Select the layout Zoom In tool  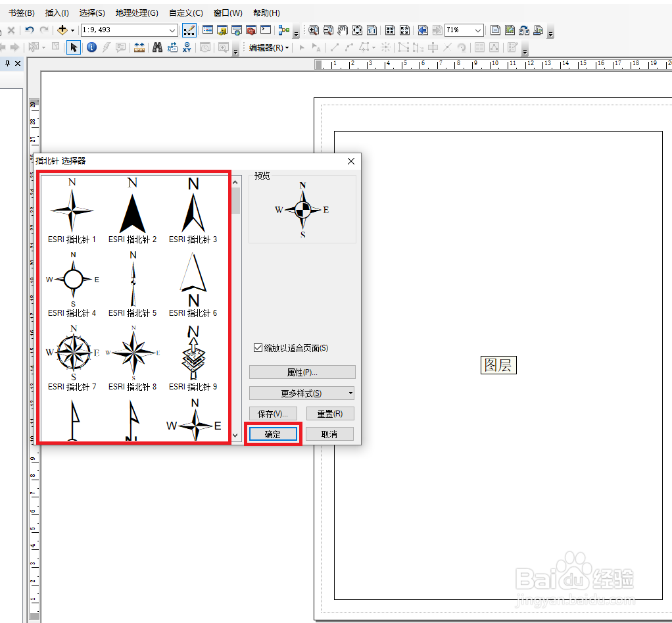point(314,30)
